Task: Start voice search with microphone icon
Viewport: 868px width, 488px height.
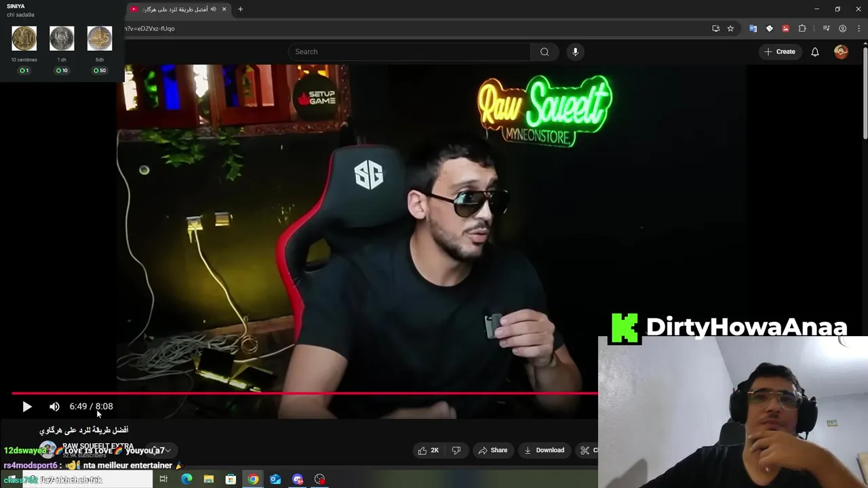Action: pos(575,52)
